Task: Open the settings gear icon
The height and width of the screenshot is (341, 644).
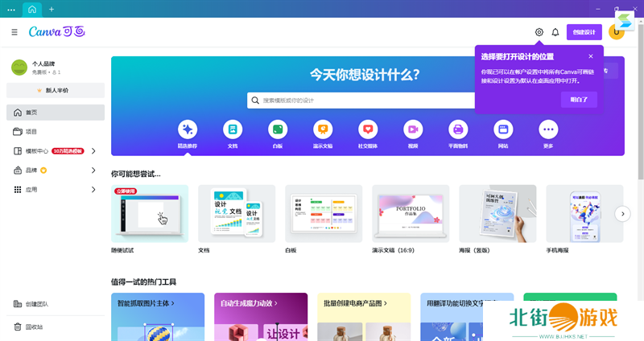Action: pos(539,32)
